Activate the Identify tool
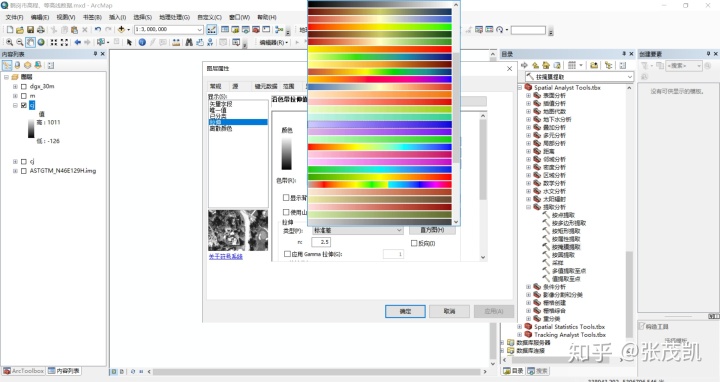Image resolution: width=720 pixels, height=382 pixels. pos(142,42)
